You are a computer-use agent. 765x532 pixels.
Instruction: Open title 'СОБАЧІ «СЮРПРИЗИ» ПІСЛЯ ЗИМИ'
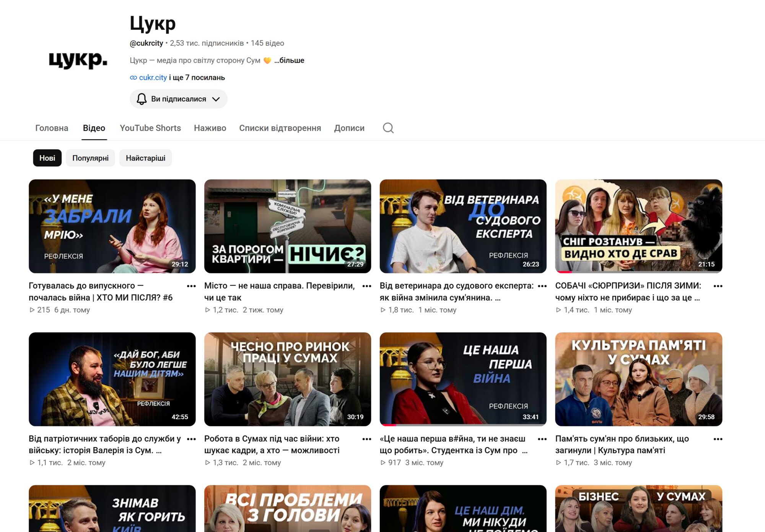(x=628, y=291)
